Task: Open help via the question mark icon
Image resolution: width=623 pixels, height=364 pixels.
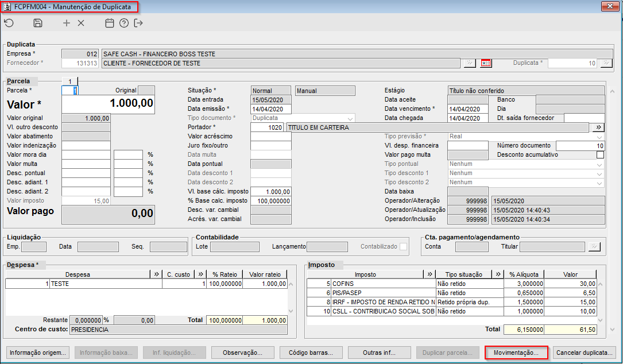Action: (124, 23)
